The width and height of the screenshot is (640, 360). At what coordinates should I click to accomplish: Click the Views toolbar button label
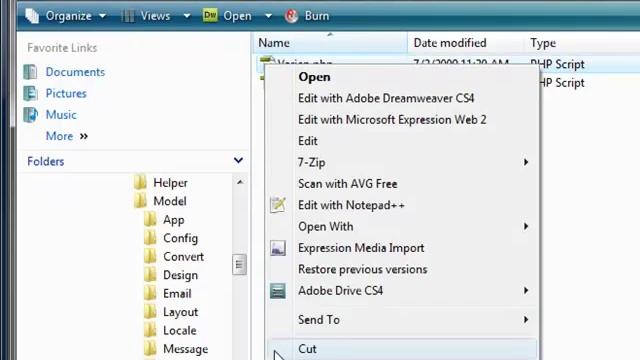point(155,16)
